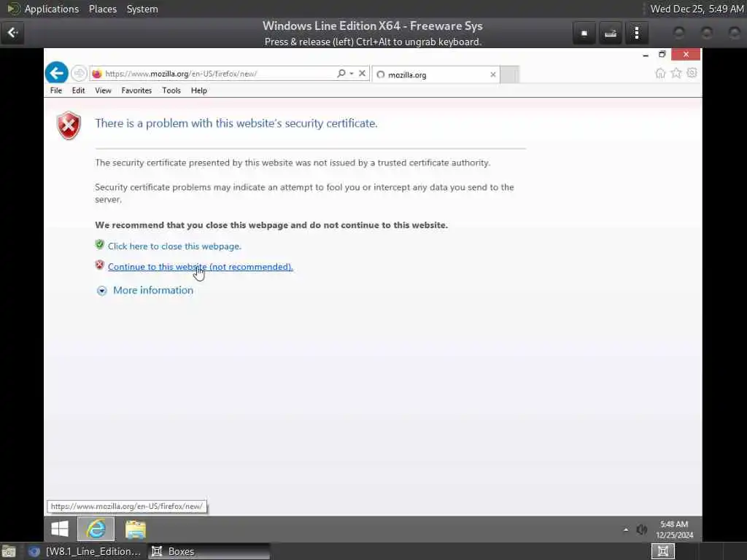
Task: Click the red shield icon beside Continue link
Action: pos(99,265)
